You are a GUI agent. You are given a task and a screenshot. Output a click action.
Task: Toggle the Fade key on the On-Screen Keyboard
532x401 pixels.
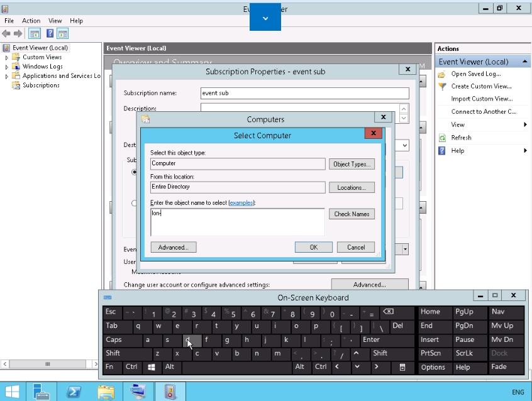pos(499,367)
